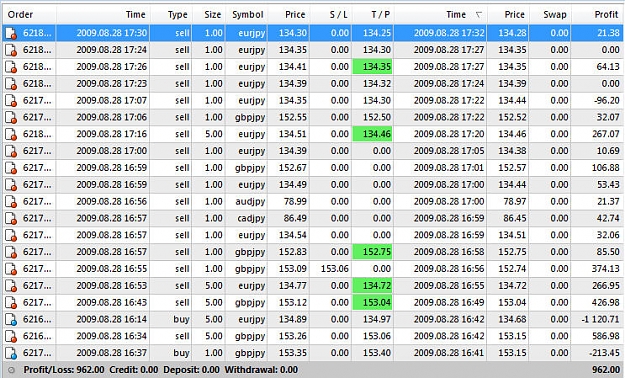Image resolution: width=625 pixels, height=378 pixels.
Task: Click open price 153.09
Action: coord(293,269)
